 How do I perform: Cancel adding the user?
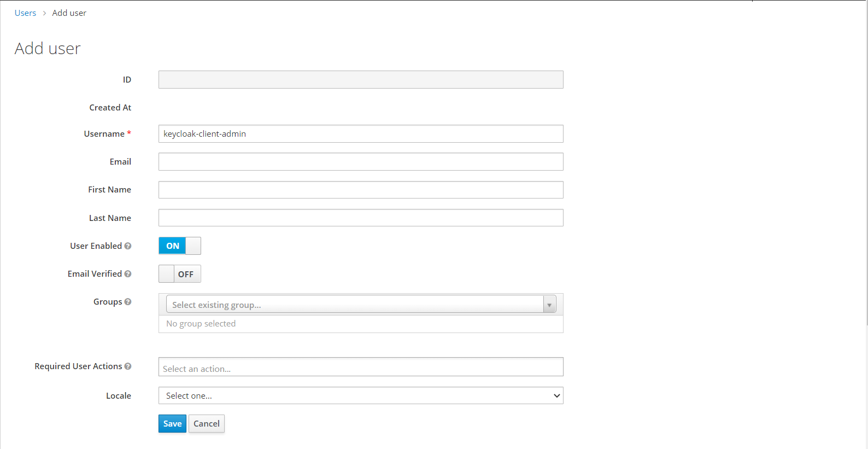[x=207, y=424]
